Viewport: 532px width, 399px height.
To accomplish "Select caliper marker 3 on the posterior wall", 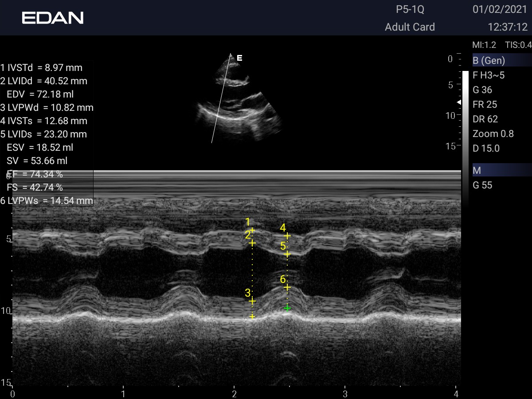I will tap(252, 301).
